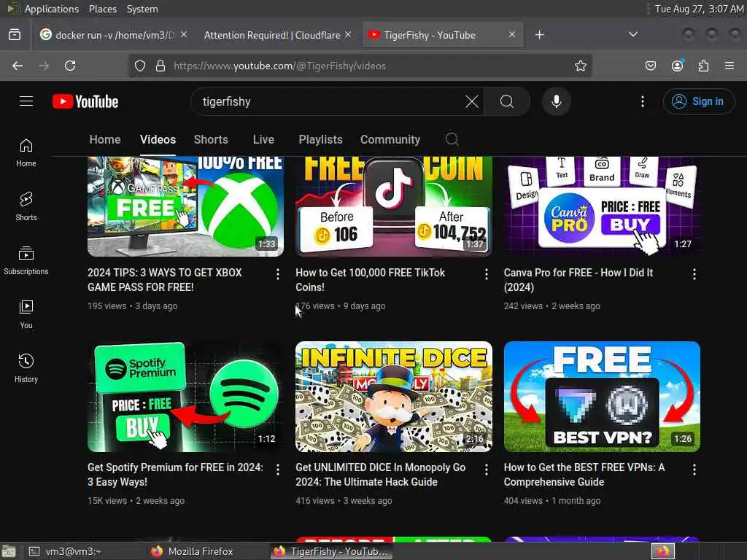The width and height of the screenshot is (747, 560).
Task: Open History in the left sidebar
Action: [x=26, y=368]
